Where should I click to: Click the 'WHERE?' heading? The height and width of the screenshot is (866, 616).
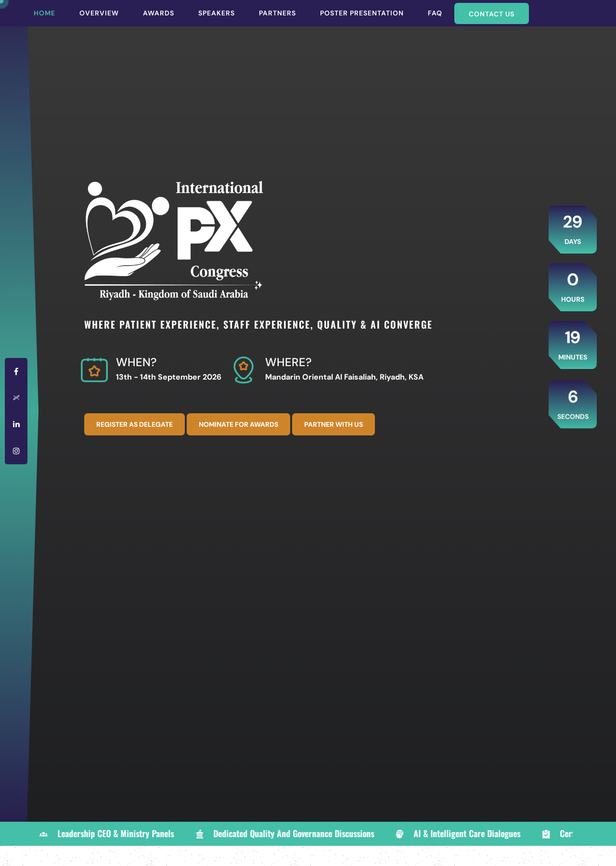(288, 362)
